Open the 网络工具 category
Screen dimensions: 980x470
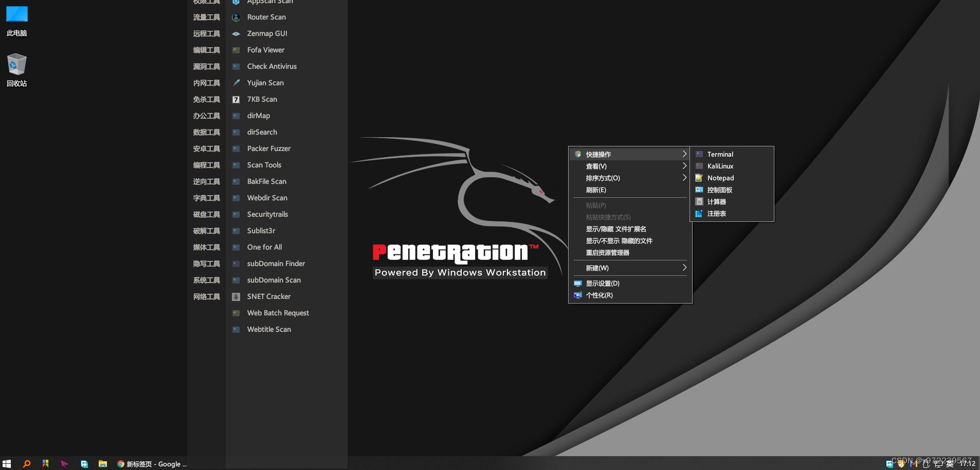coord(207,297)
